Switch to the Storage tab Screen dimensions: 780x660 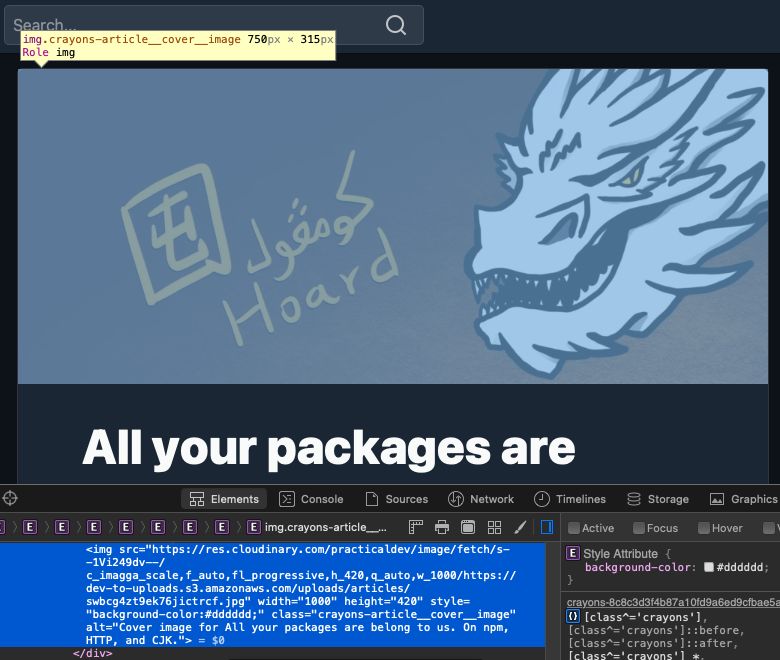pos(658,499)
